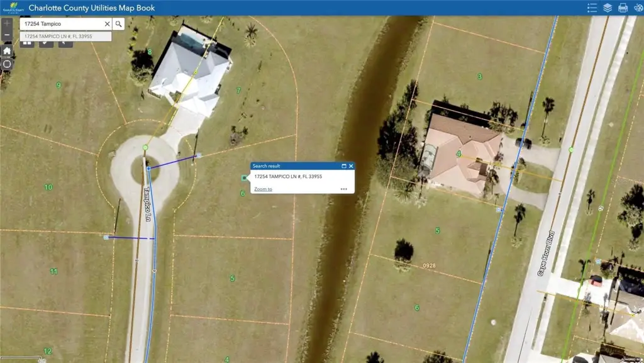Click the search result marker on map

[245, 178]
